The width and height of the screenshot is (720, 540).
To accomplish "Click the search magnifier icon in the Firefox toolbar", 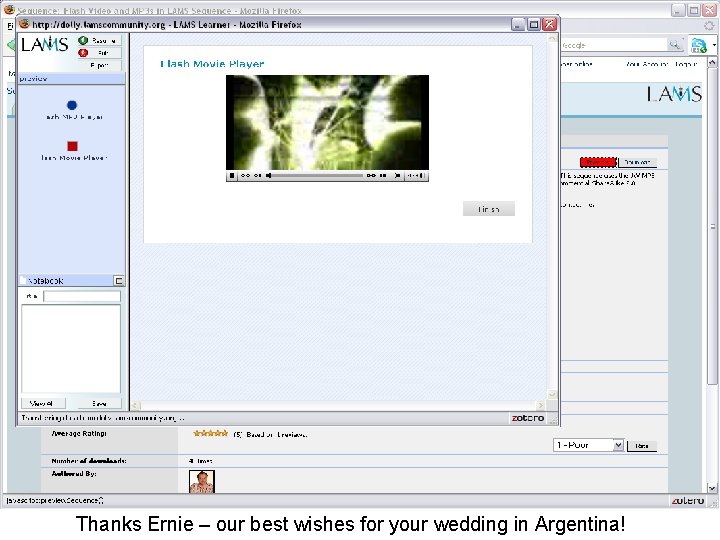I will click(x=675, y=45).
